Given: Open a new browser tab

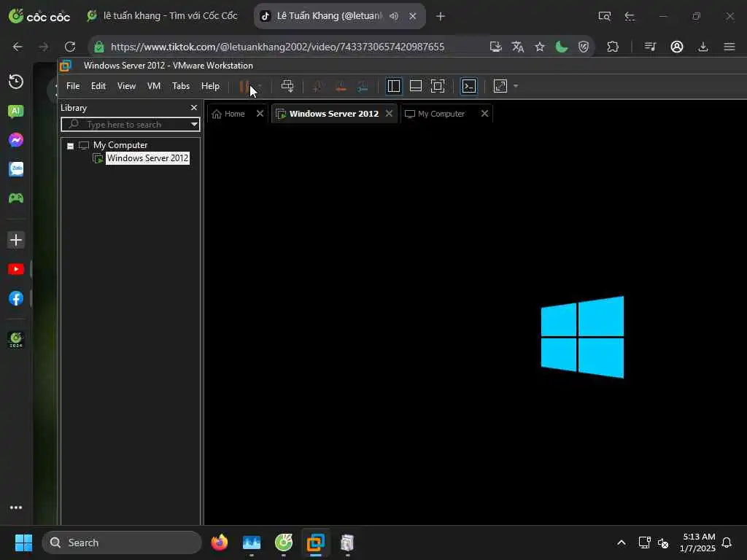Looking at the screenshot, I should (x=440, y=16).
